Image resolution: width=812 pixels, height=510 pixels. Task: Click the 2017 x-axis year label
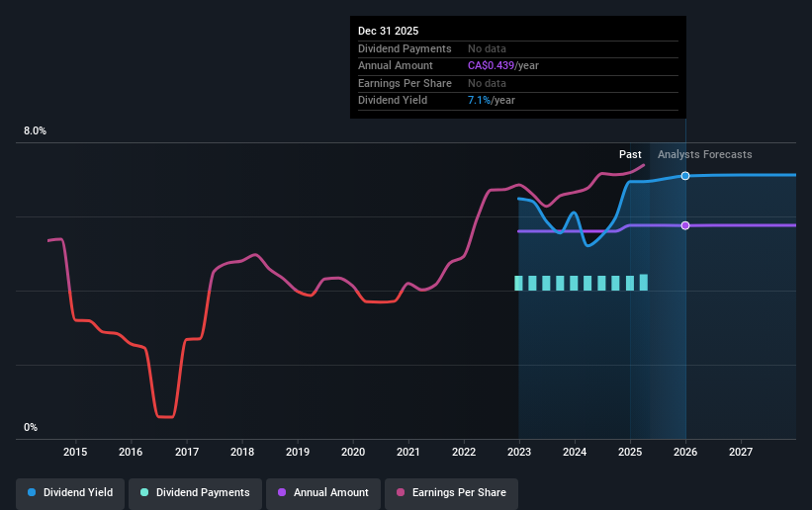pos(186,452)
